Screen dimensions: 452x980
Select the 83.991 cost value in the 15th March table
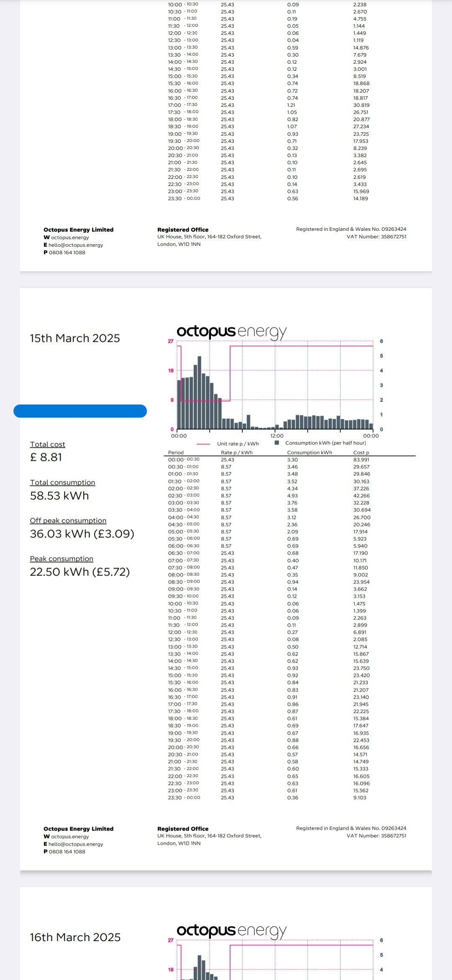click(361, 460)
